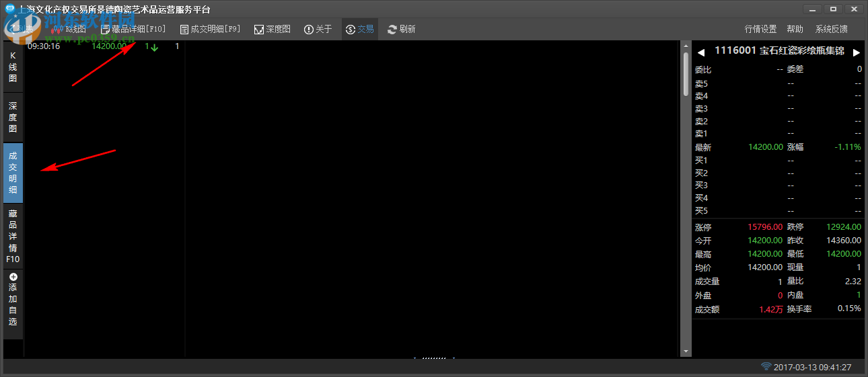Image resolution: width=868 pixels, height=377 pixels.
Task: Click the 涨停 value 15796.00
Action: 766,227
